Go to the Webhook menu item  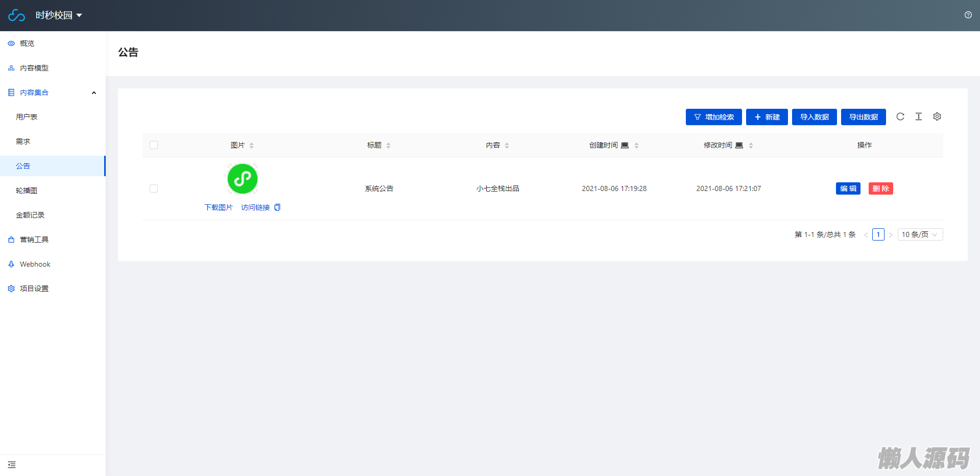[35, 264]
